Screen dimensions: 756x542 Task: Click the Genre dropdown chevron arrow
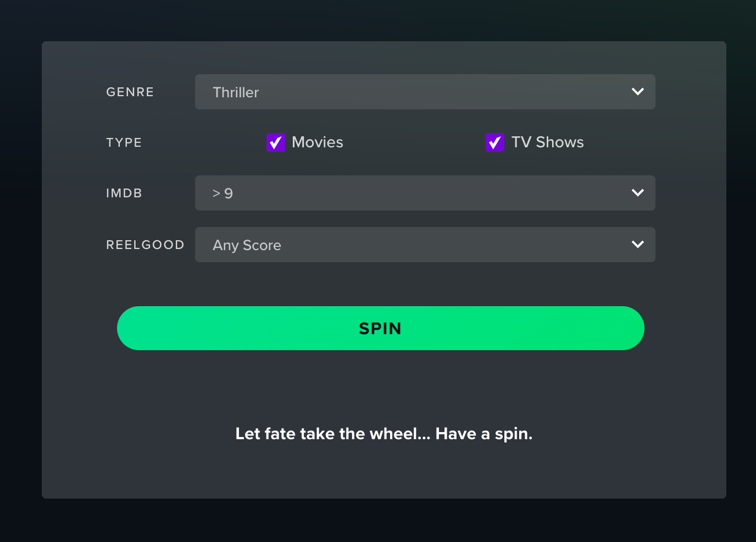(x=637, y=92)
